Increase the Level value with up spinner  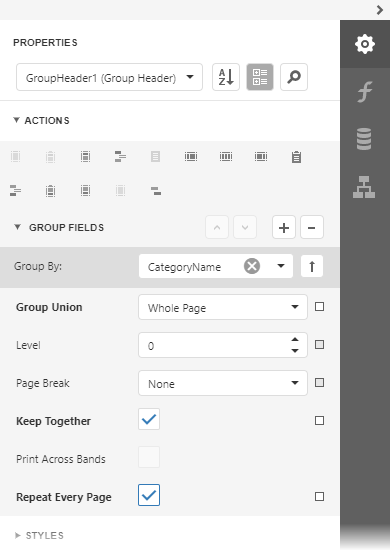click(295, 339)
